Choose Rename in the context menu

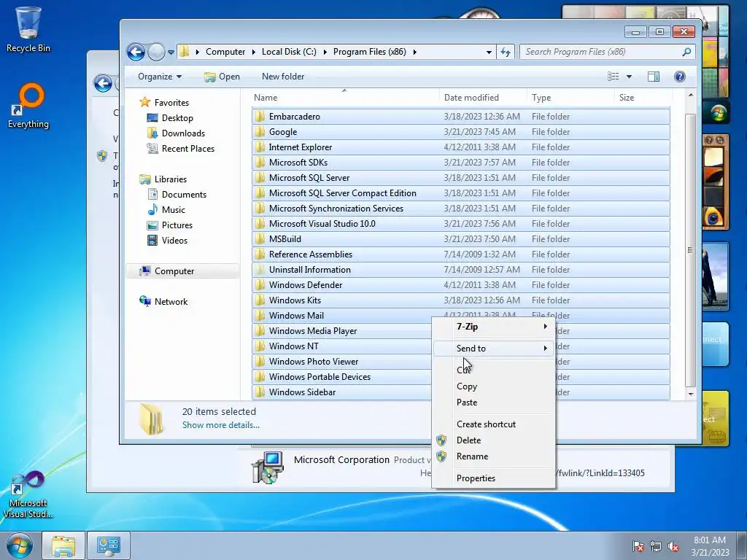pos(494,456)
